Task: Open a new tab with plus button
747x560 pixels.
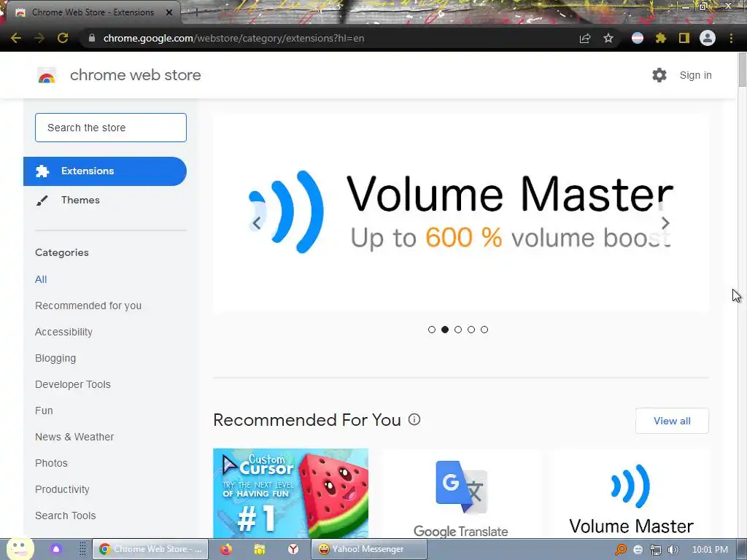Action: click(196, 12)
